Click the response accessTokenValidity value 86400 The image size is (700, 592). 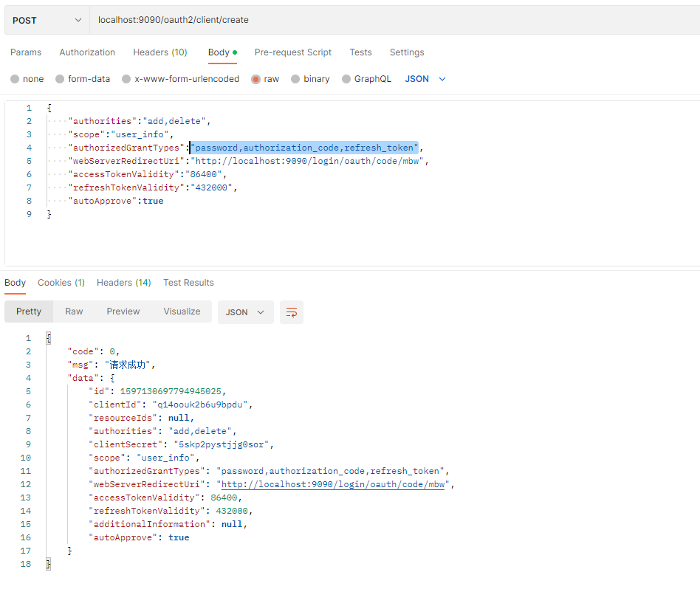tap(224, 498)
